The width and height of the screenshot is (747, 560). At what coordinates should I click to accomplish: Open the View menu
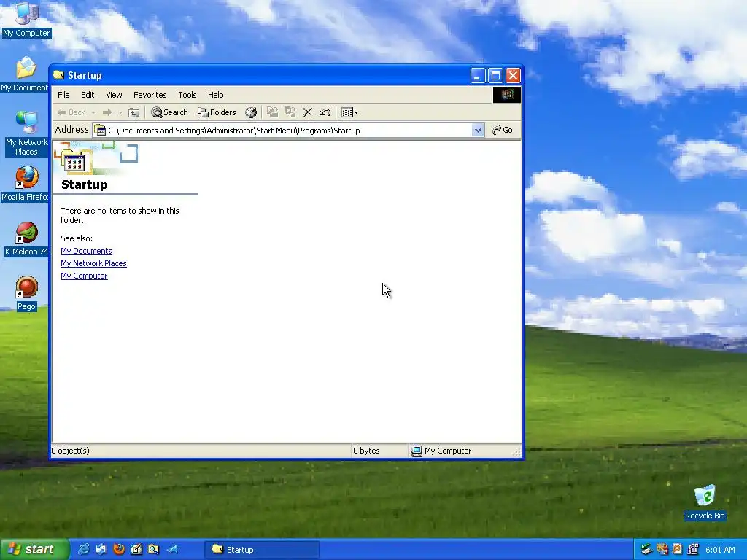(x=114, y=95)
